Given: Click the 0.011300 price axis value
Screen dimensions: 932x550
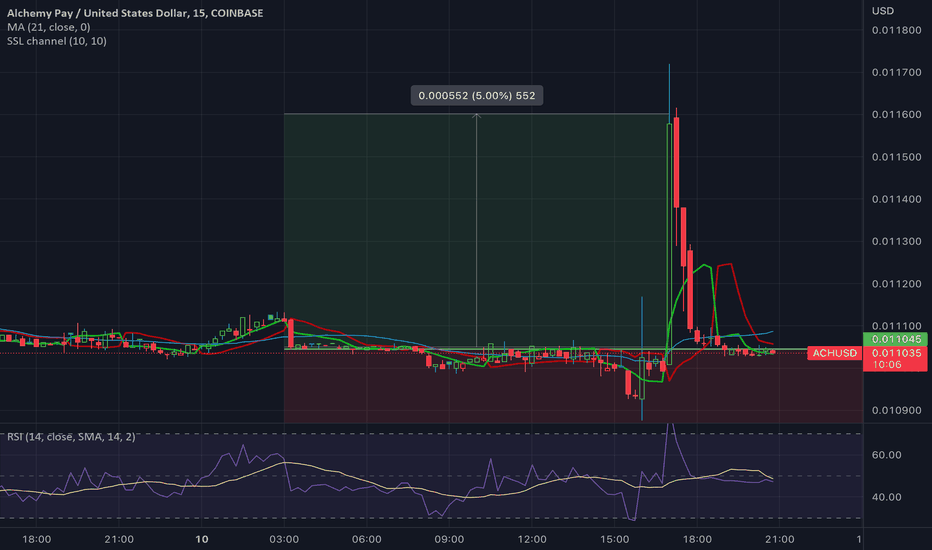Looking at the screenshot, I should click(x=896, y=241).
